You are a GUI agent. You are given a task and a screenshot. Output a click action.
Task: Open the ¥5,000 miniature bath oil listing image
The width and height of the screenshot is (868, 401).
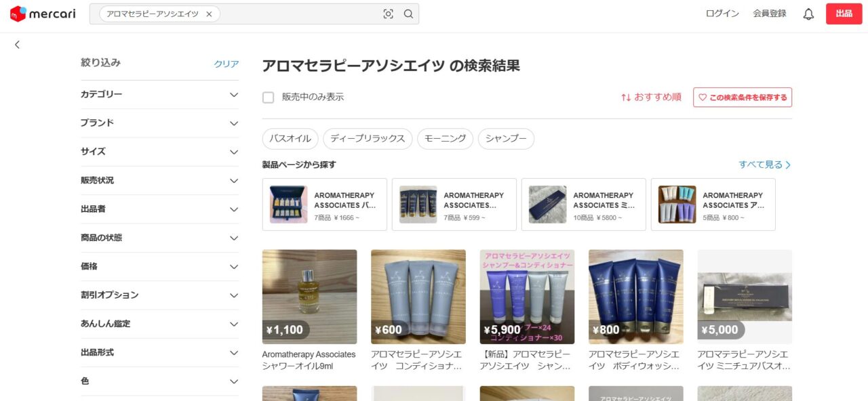point(745,297)
